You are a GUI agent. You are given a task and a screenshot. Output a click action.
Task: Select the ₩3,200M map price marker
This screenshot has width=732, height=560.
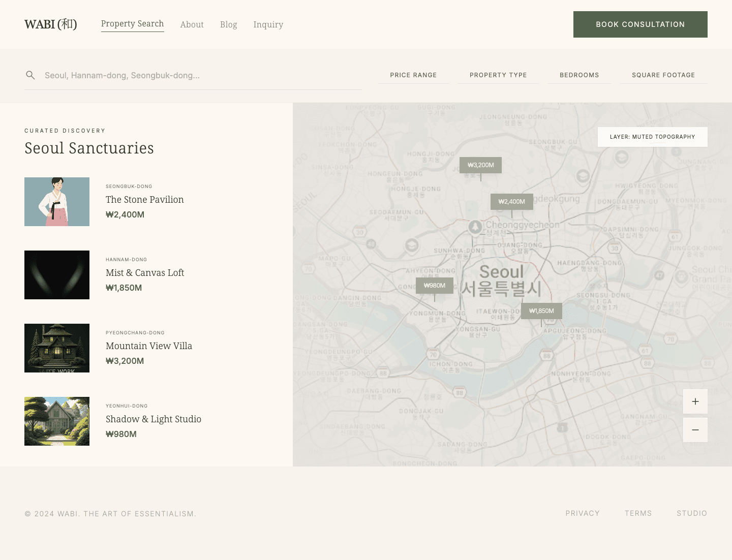480,165
